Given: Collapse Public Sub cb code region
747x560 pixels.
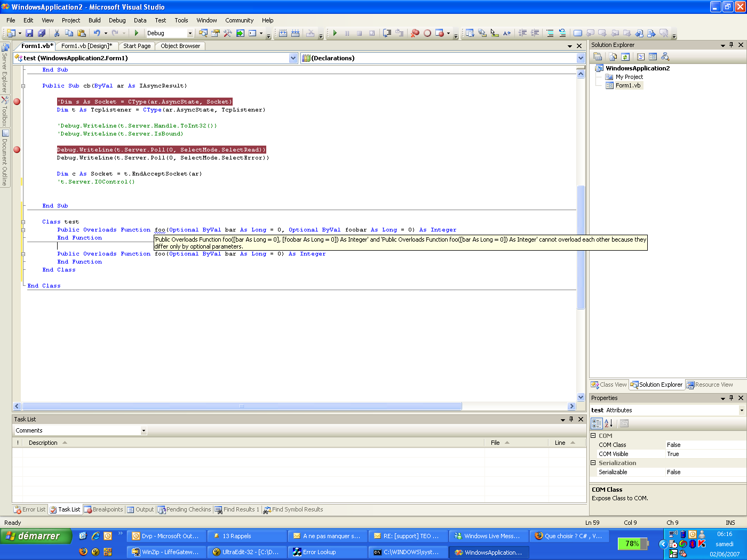Looking at the screenshot, I should [23, 86].
